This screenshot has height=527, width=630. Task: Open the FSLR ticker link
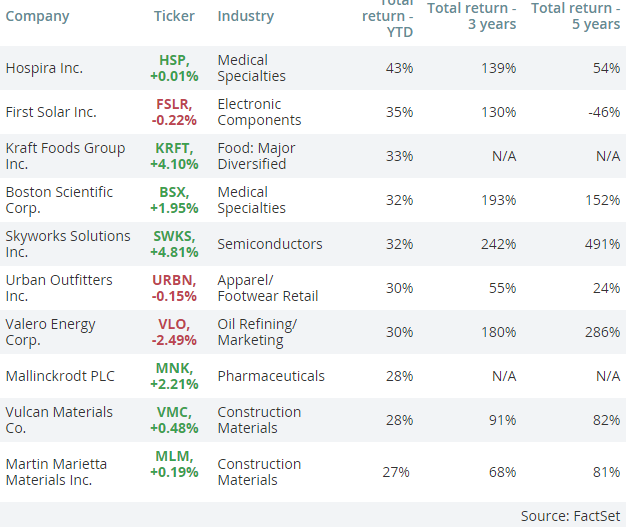pos(176,104)
